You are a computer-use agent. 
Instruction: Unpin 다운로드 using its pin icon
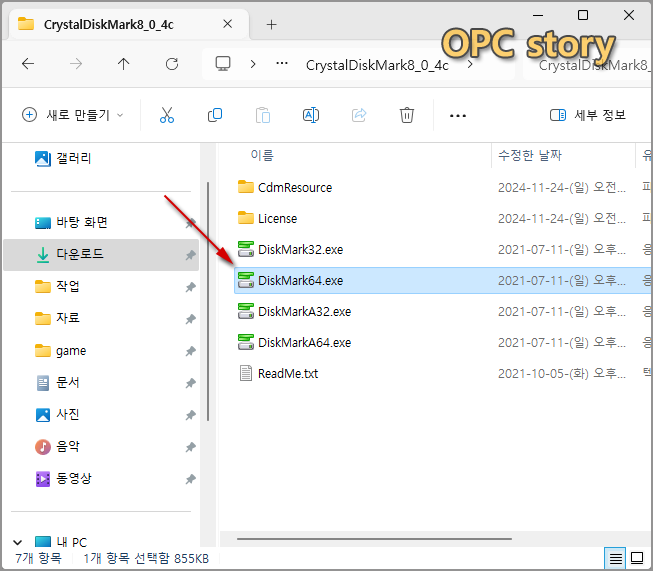point(190,254)
